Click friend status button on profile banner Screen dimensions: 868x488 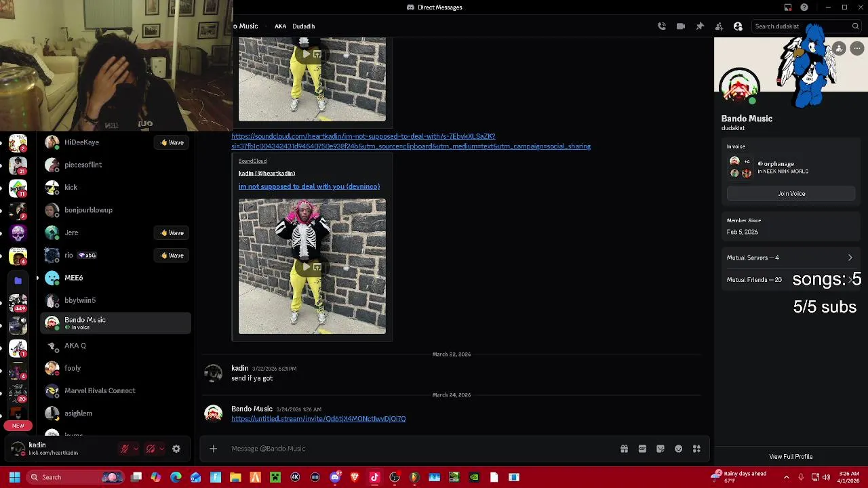pyautogui.click(x=840, y=49)
